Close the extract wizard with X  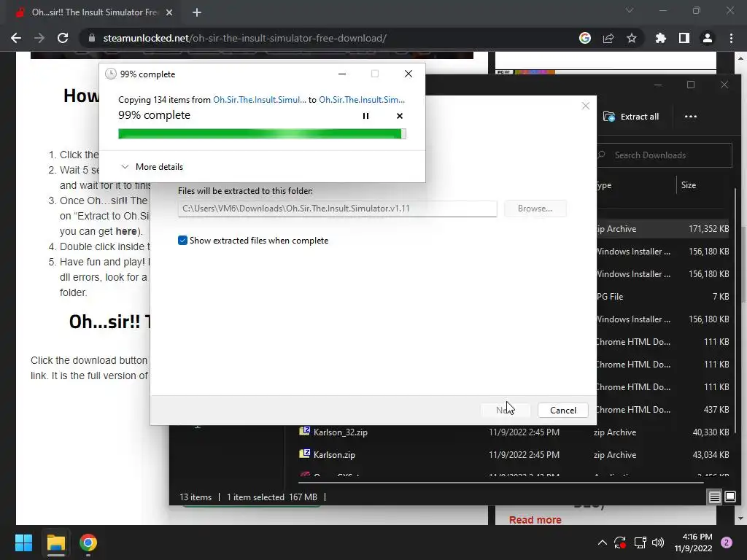(586, 106)
